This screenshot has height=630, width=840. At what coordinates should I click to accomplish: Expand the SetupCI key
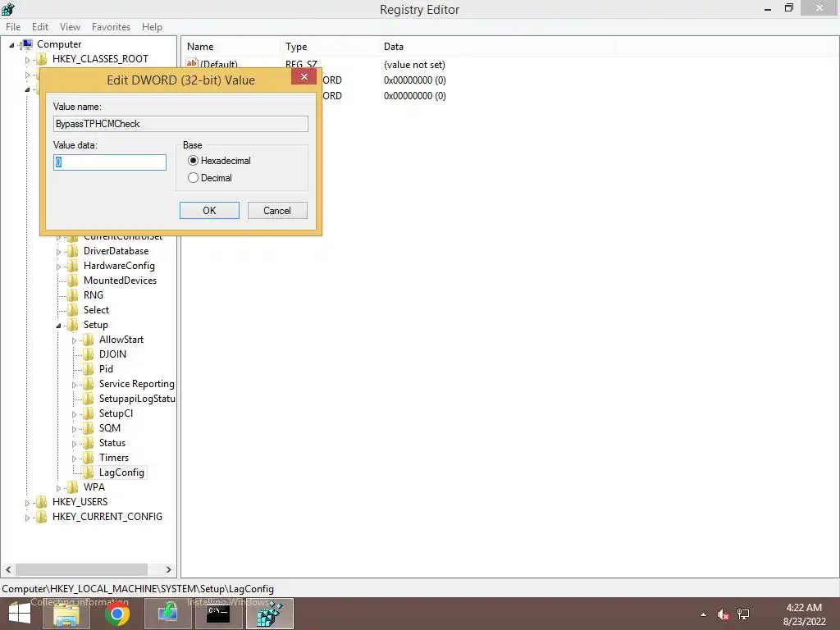pyautogui.click(x=74, y=414)
